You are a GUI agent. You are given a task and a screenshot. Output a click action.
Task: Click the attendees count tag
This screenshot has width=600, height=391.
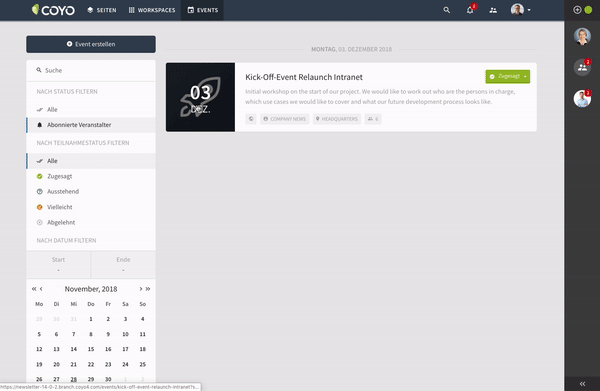pyautogui.click(x=373, y=119)
